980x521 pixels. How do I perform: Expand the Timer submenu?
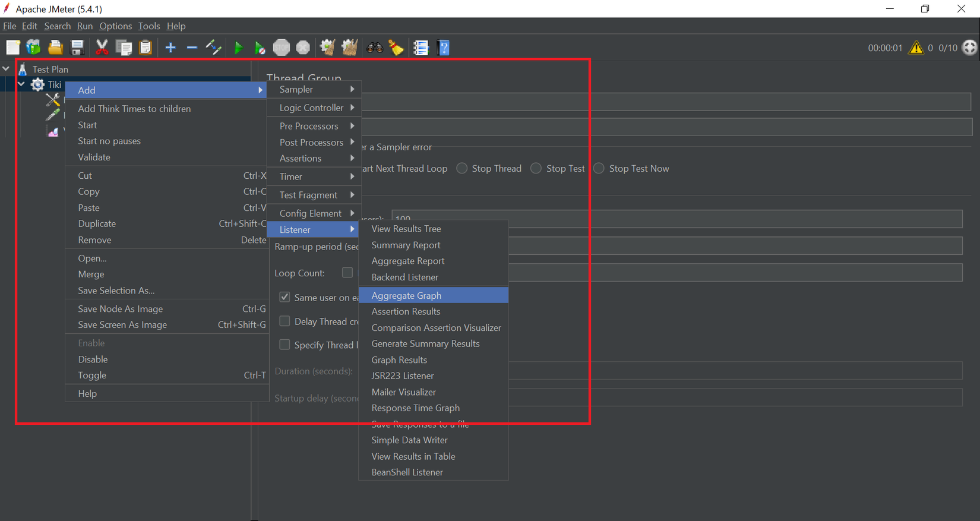[x=314, y=176]
